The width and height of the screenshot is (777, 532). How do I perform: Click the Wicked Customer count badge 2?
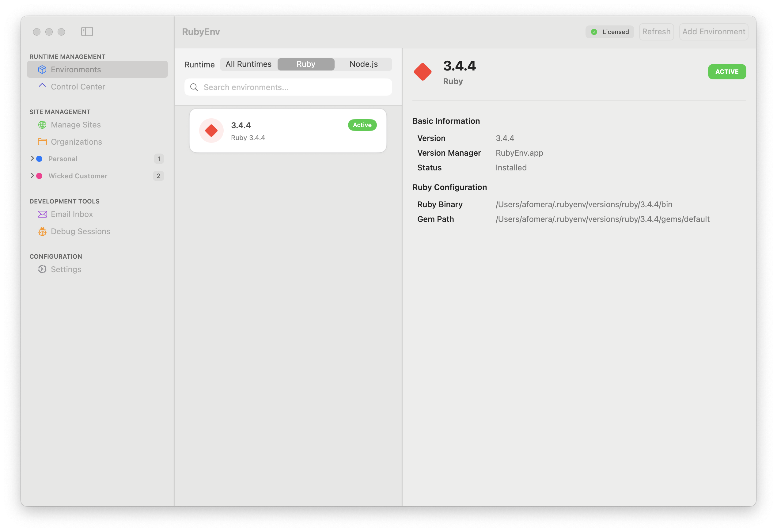(158, 176)
